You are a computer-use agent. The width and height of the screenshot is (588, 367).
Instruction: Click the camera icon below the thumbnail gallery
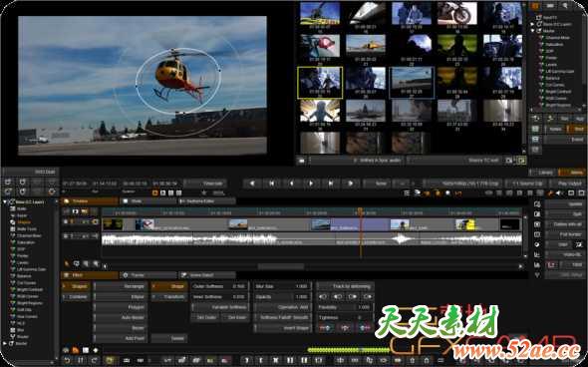[x=301, y=161]
